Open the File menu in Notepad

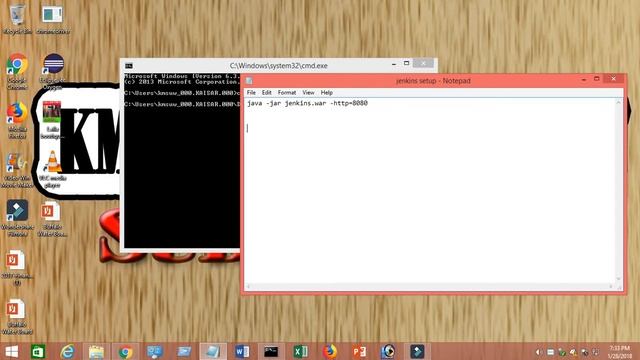click(x=251, y=93)
